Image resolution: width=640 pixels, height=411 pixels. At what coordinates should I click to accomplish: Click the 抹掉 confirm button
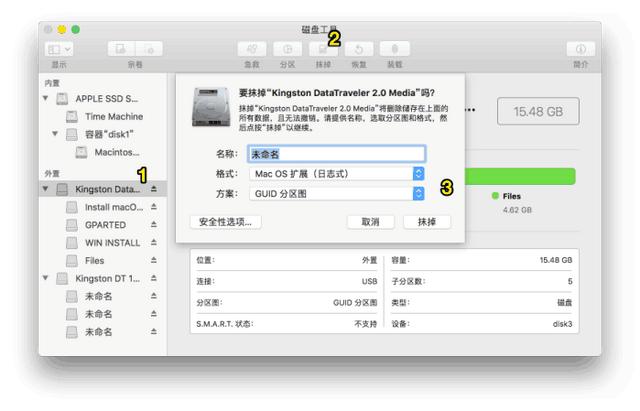click(x=427, y=222)
